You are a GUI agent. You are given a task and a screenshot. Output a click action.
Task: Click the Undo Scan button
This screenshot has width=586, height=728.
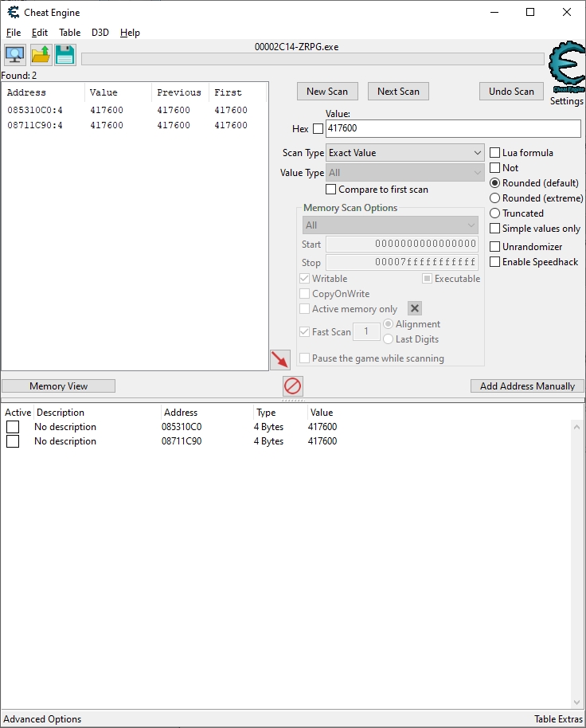(x=511, y=92)
